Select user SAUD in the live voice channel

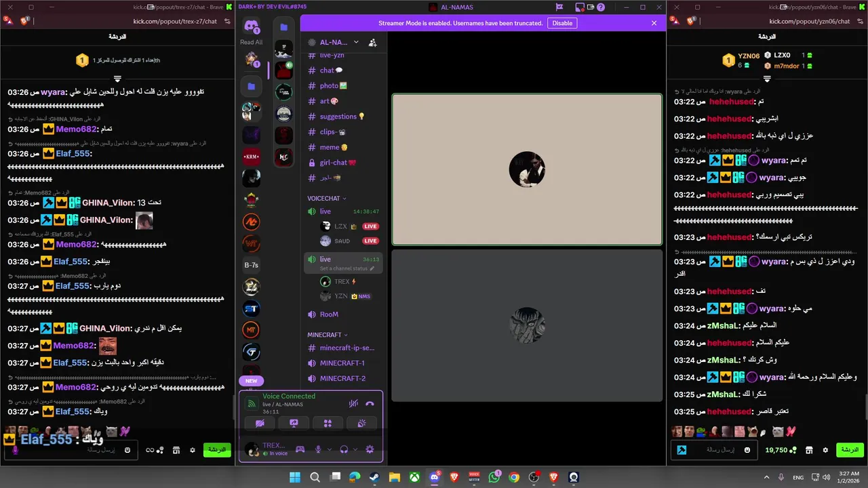[x=349, y=241]
